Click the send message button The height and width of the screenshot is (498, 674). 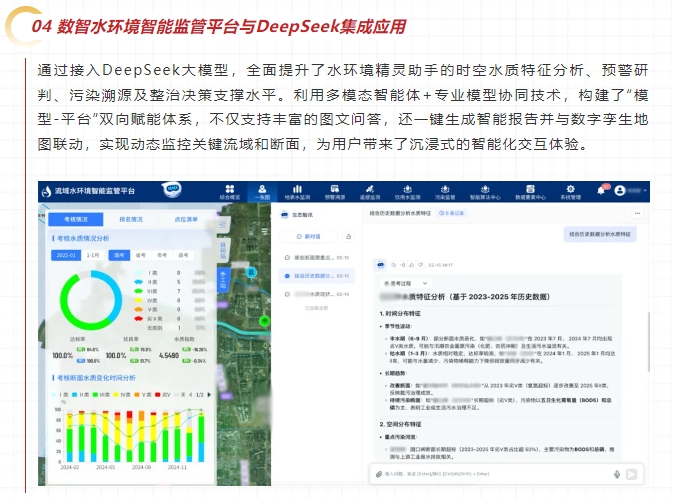632,474
